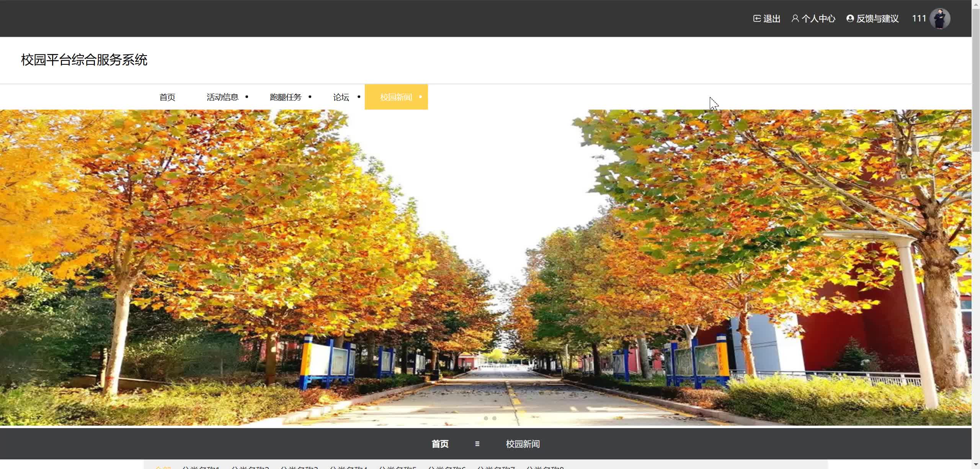Click the 校园平台综合服务系统 site title

tap(84, 60)
